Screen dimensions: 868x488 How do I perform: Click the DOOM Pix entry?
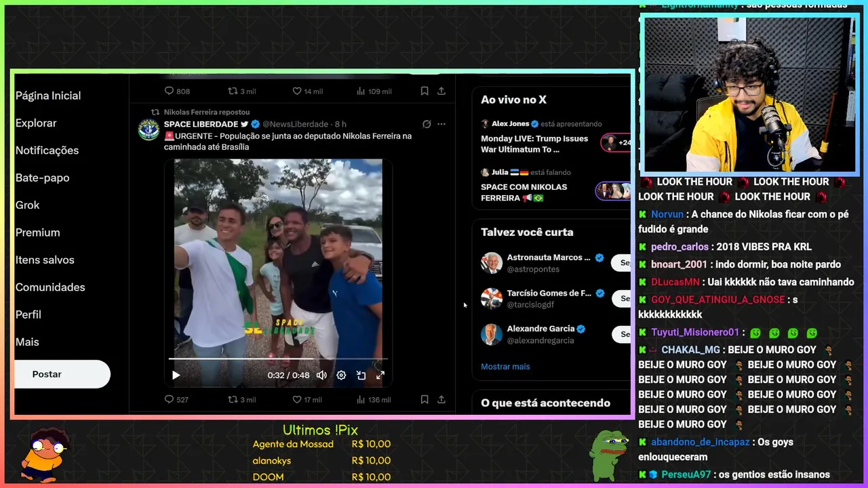[321, 476]
